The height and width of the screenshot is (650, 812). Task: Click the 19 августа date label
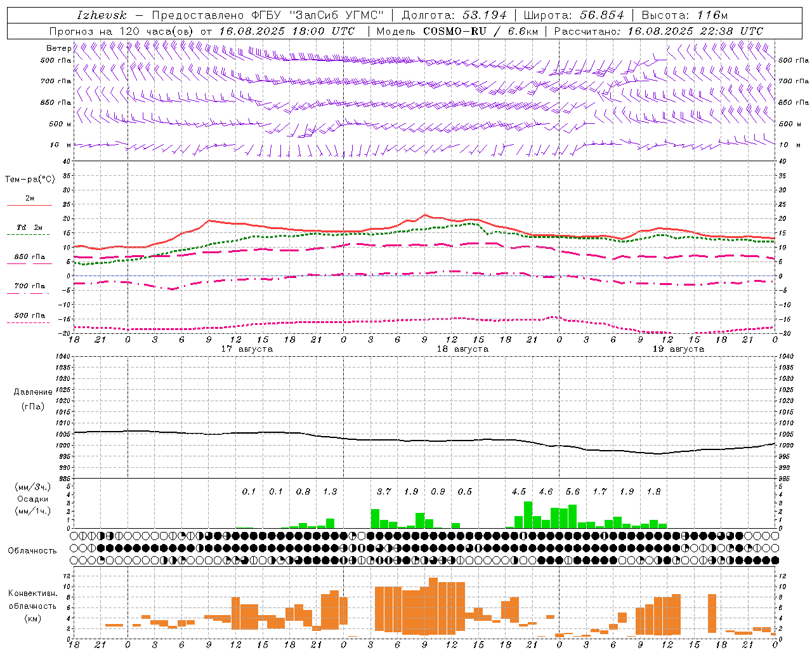pos(678,349)
